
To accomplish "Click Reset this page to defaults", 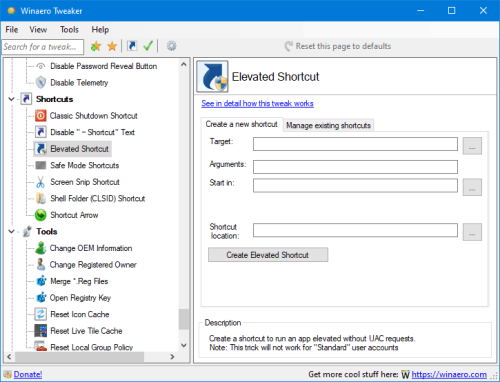I will coord(338,46).
